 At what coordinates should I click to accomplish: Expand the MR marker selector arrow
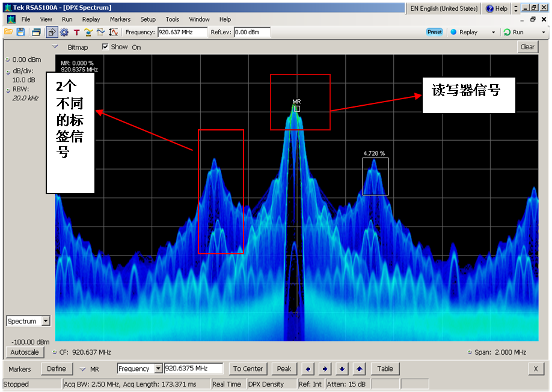(x=82, y=369)
